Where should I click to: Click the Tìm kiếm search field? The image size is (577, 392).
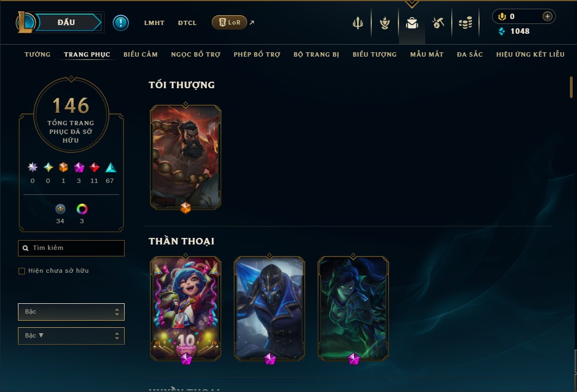(71, 248)
